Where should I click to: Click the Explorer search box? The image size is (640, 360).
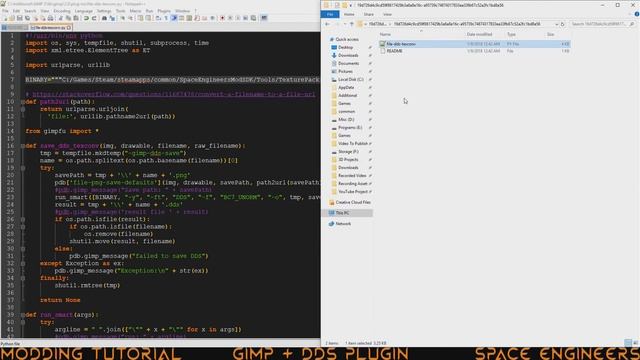(x=602, y=24)
